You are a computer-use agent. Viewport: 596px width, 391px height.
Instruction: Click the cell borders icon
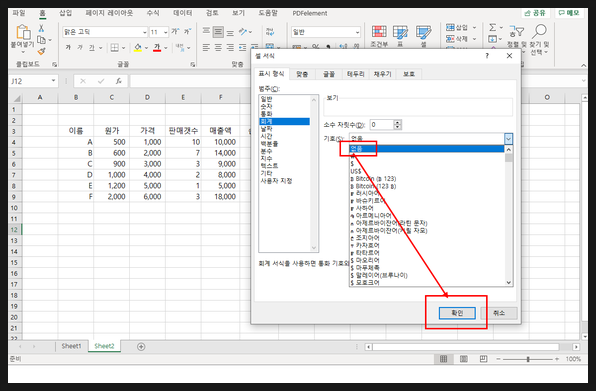tap(114, 48)
